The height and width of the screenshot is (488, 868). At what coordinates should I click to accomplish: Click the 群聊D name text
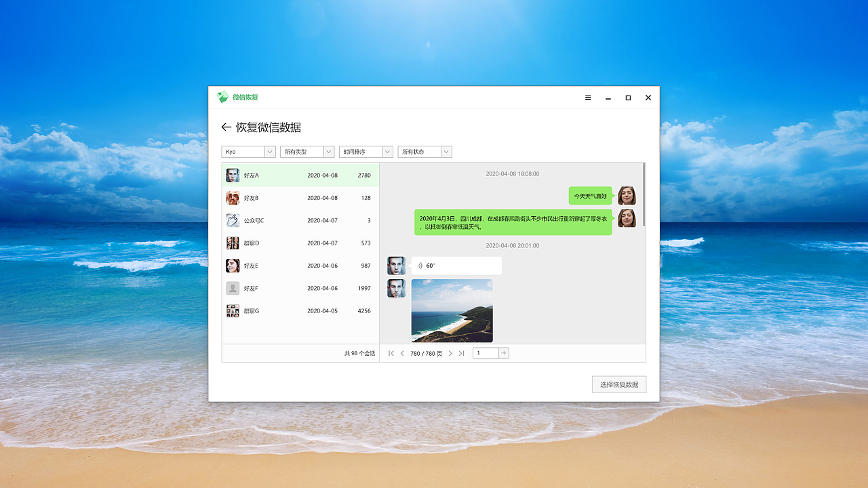tap(252, 243)
